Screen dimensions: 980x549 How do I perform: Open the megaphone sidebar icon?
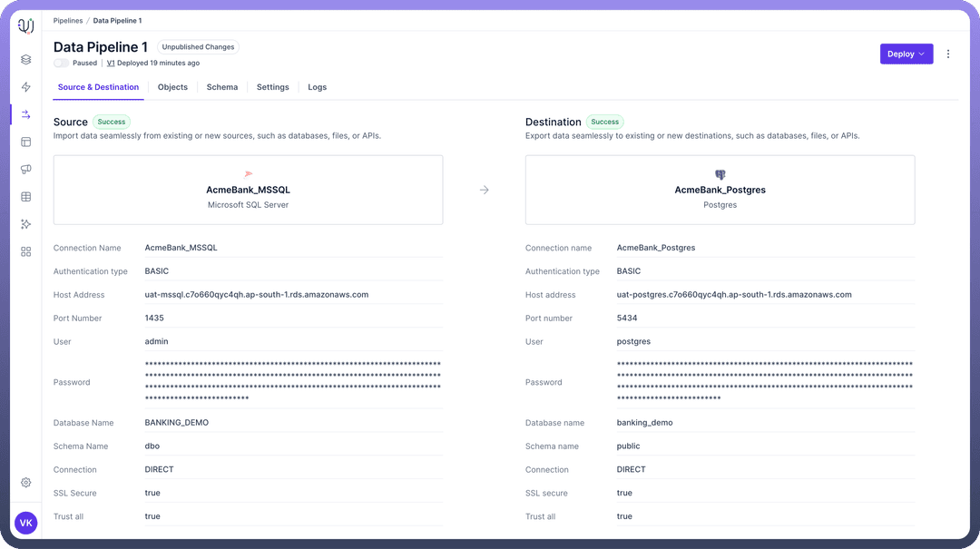[x=26, y=169]
